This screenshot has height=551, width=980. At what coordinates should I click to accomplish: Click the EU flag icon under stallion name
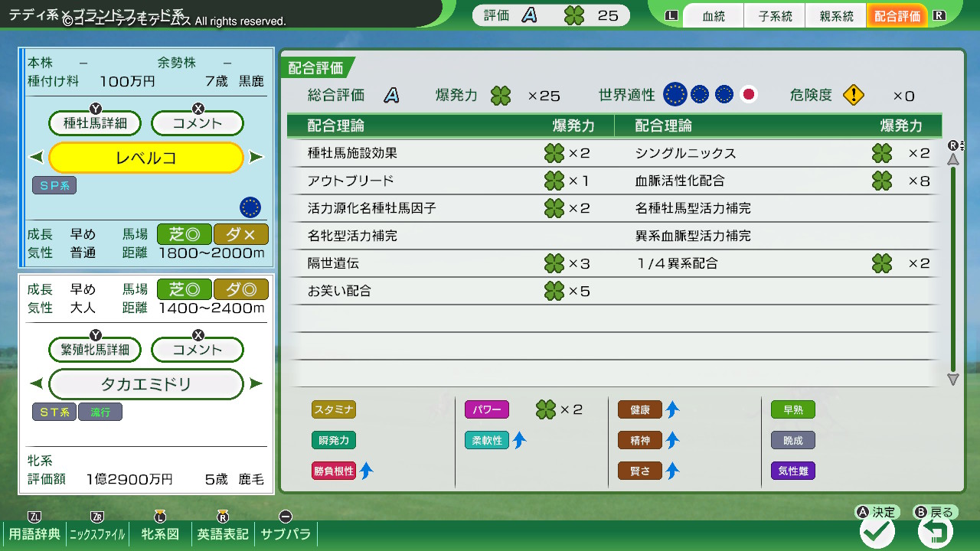tap(250, 207)
